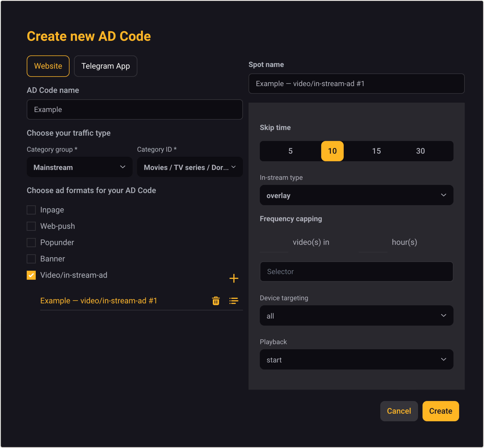Check the Web-push ad format

(x=31, y=226)
